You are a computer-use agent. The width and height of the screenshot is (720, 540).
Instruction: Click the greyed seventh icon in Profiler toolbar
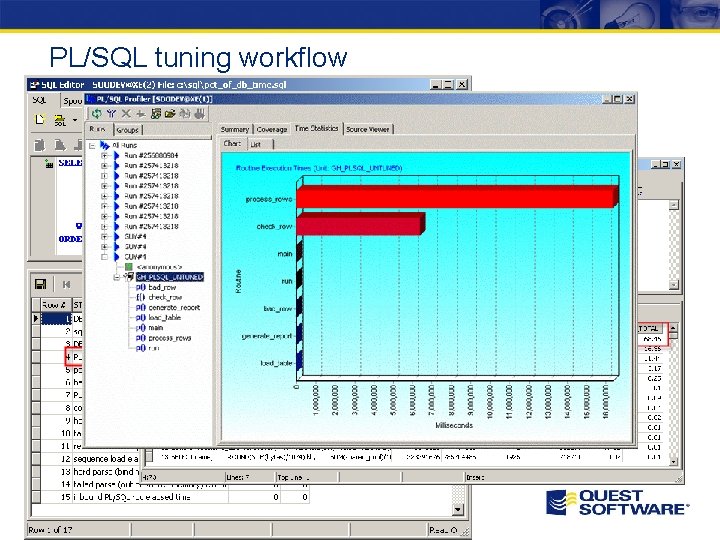(185, 113)
